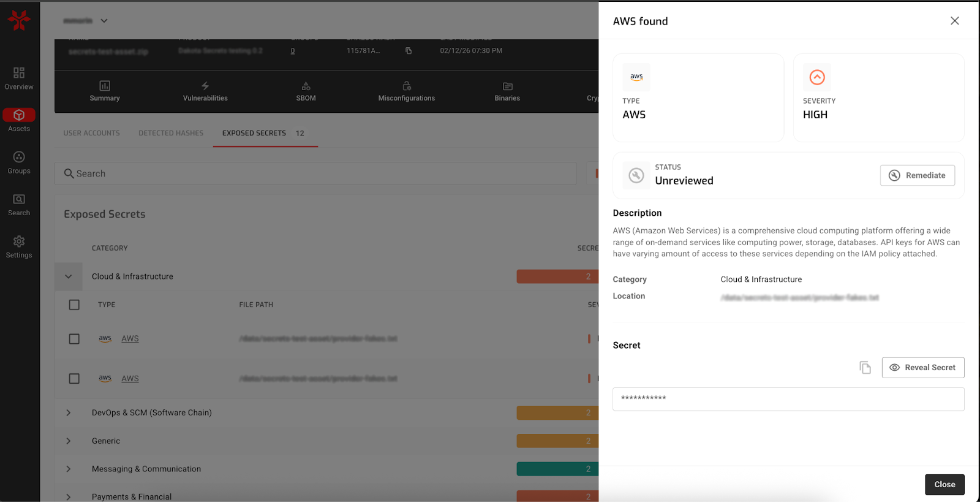Click the Assets sidebar icon

click(x=19, y=120)
